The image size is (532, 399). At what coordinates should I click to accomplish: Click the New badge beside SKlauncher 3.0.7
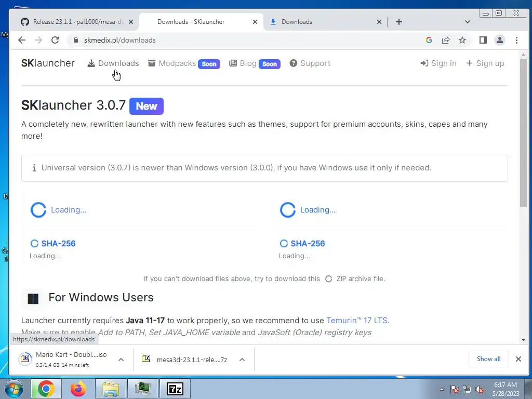click(146, 106)
